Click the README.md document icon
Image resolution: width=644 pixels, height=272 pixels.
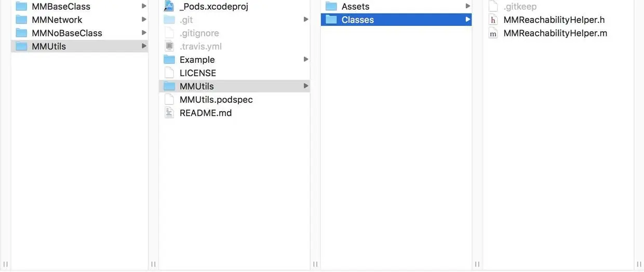point(169,113)
